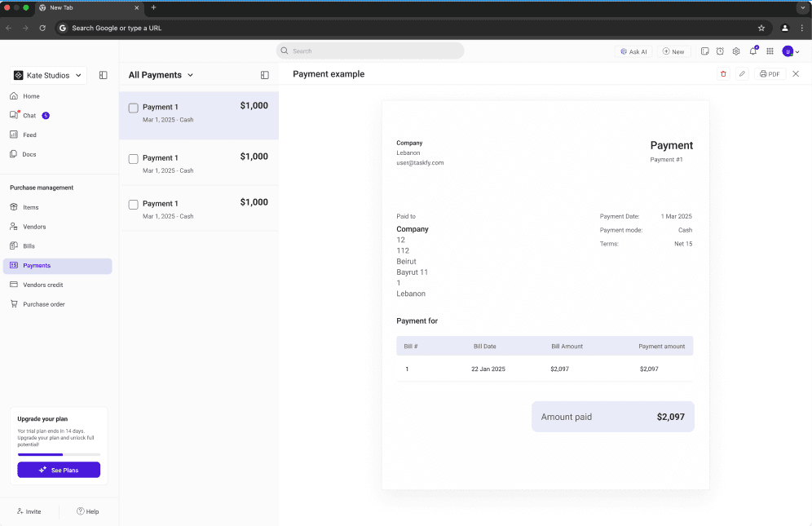Image resolution: width=812 pixels, height=526 pixels.
Task: Bookmark this page with the star icon
Action: click(761, 28)
